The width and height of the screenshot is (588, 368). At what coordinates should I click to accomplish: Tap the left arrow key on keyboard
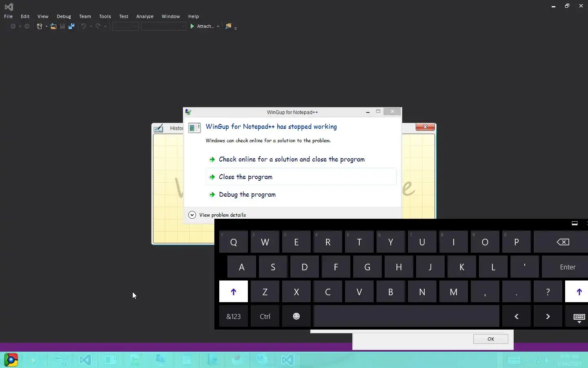(517, 316)
